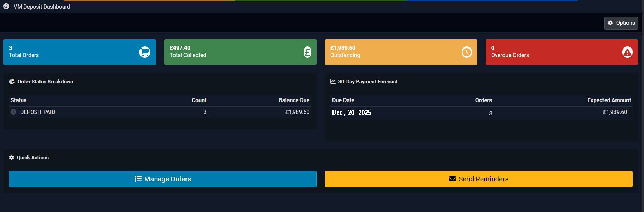Click the line chart icon by 30-Day Payment Forecast
The width and height of the screenshot is (644, 212).
(x=333, y=82)
